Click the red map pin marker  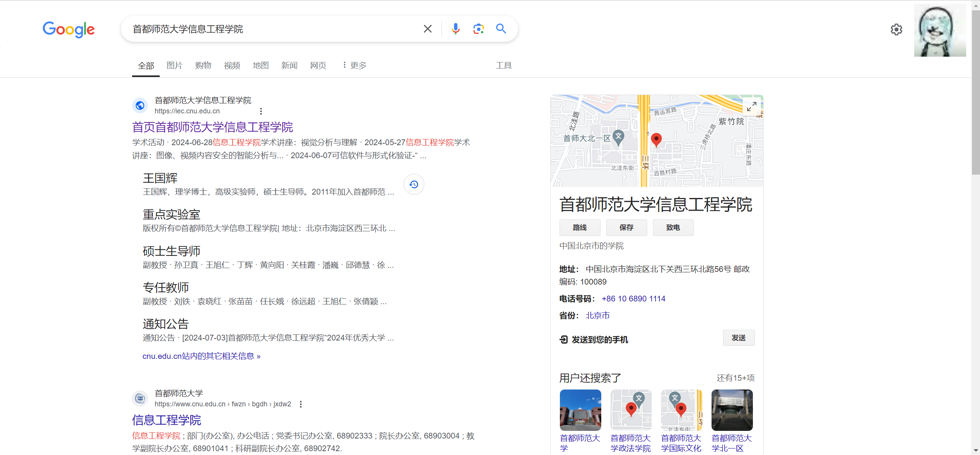point(656,139)
